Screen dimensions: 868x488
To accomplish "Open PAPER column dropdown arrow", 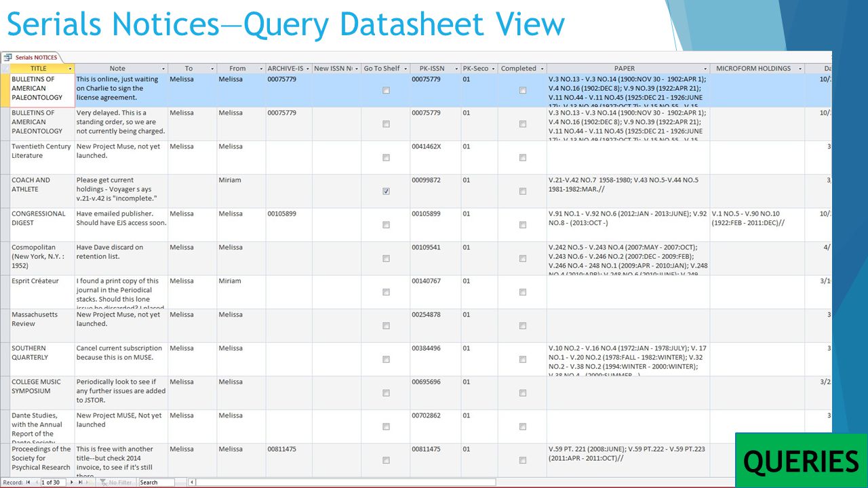I will point(705,68).
